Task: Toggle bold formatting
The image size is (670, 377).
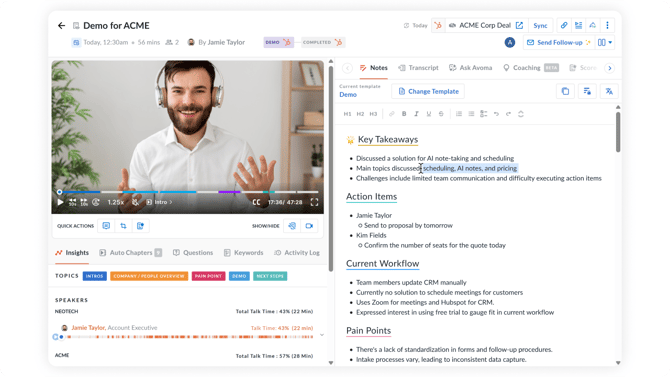Action: pyautogui.click(x=404, y=114)
